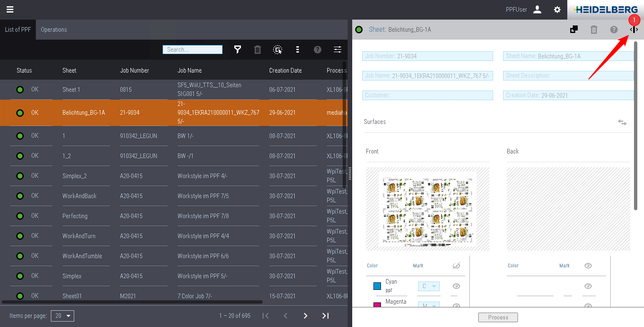The height and width of the screenshot is (327, 644).
Task: Expand the Cyan mark dropdown
Action: pos(429,286)
